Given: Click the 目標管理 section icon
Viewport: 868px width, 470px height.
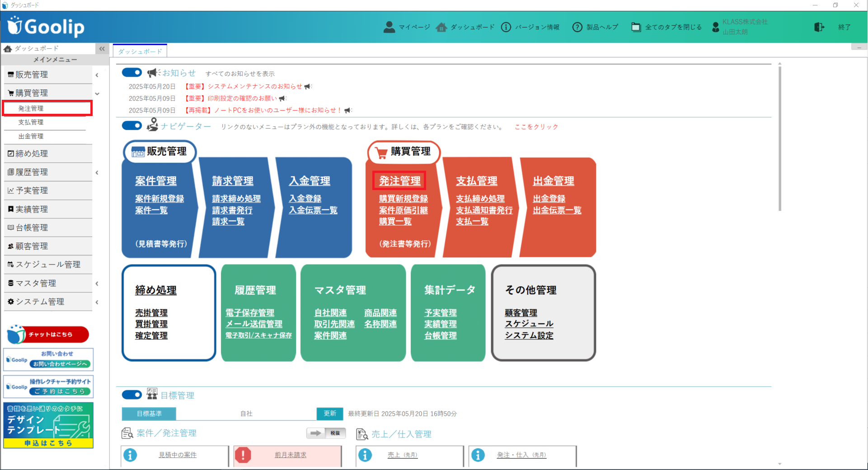Looking at the screenshot, I should (152, 394).
